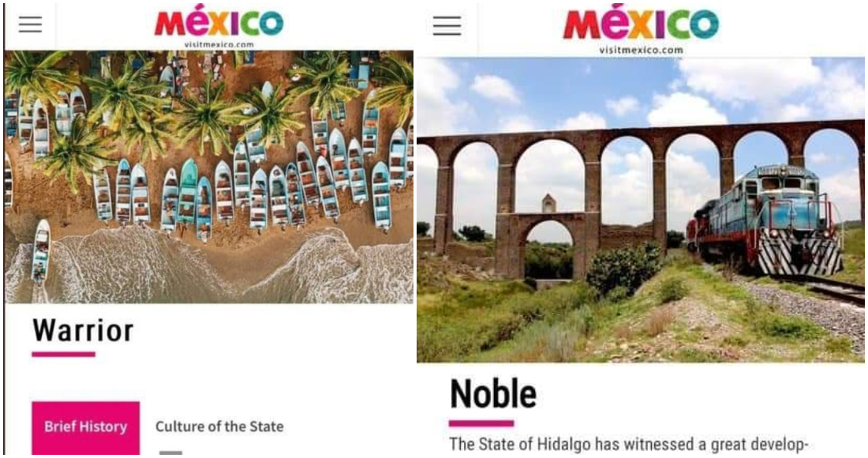
Task: Click the small arched gate beneath aqueduct
Action: click(x=548, y=244)
